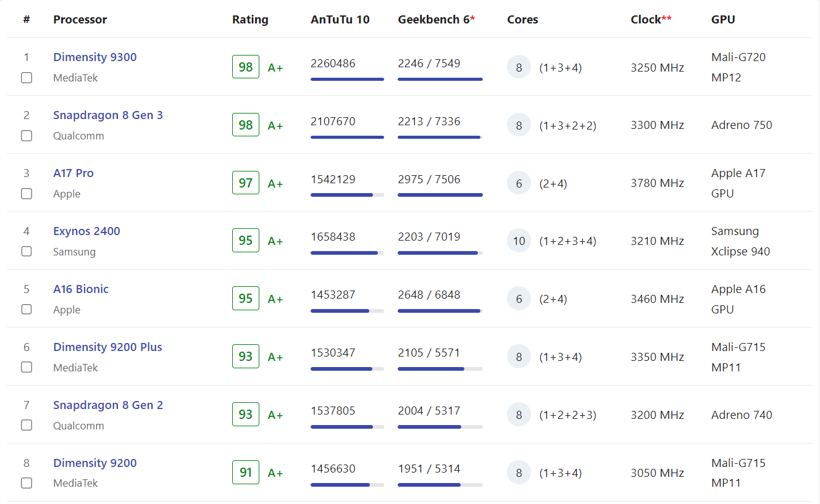This screenshot has height=504, width=820.
Task: Sort by the AnTuTu 10 column header
Action: pos(340,20)
